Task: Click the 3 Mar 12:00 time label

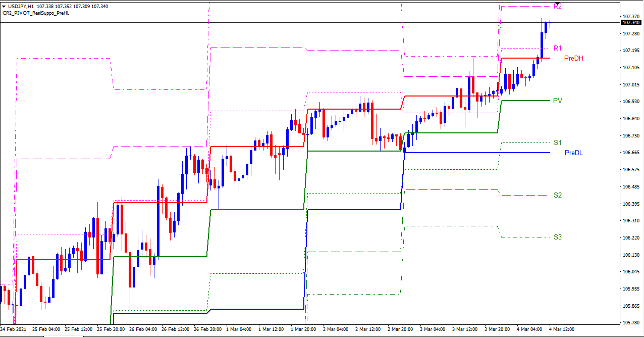Action: [466, 329]
